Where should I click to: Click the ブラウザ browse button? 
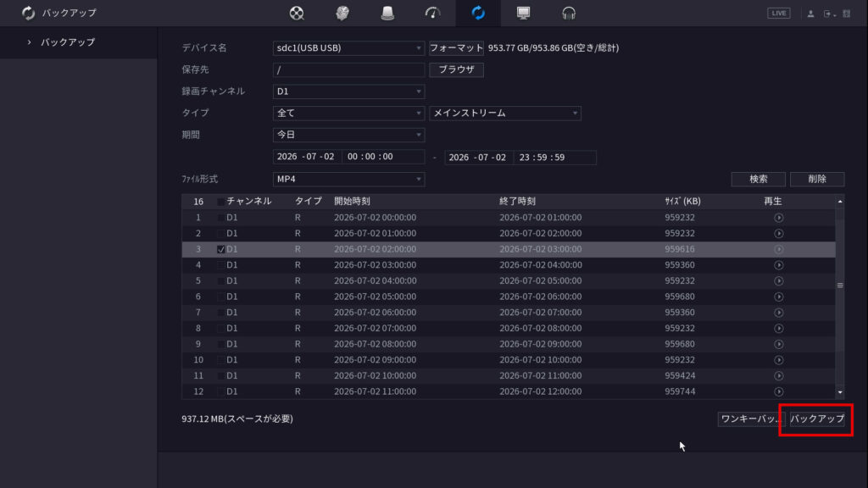[456, 69]
